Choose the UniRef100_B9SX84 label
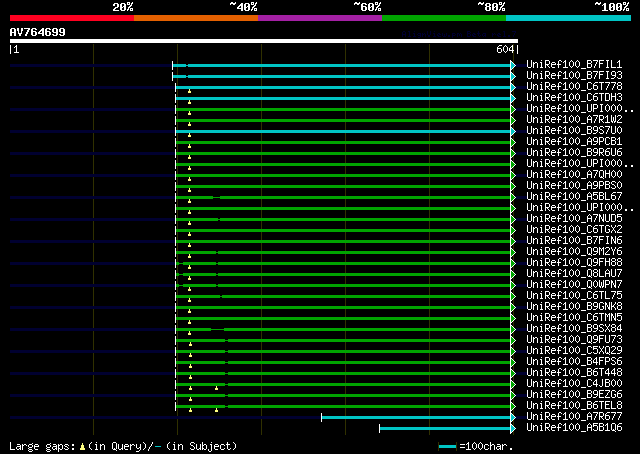640x454 pixels. pyautogui.click(x=574, y=329)
